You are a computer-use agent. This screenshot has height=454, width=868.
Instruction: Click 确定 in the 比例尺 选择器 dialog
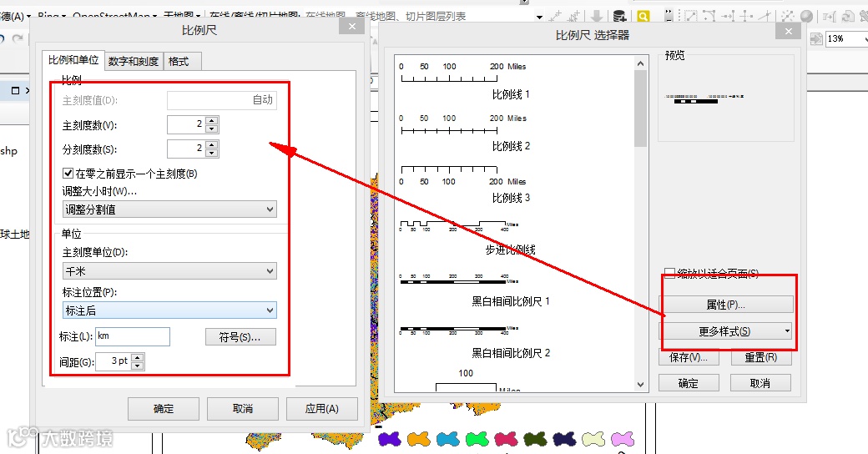click(x=689, y=383)
